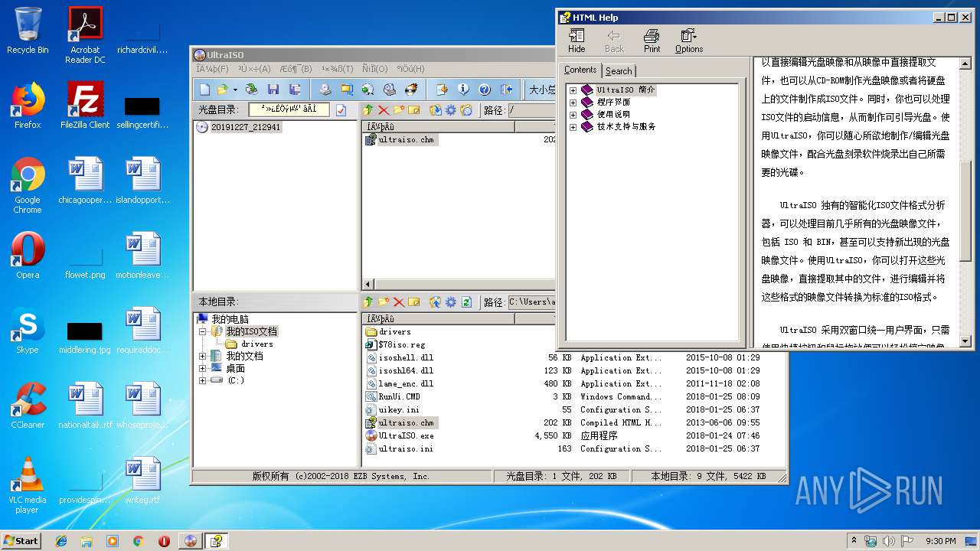Click the Compress ISO monitor icon
The image size is (980, 551).
click(x=347, y=90)
